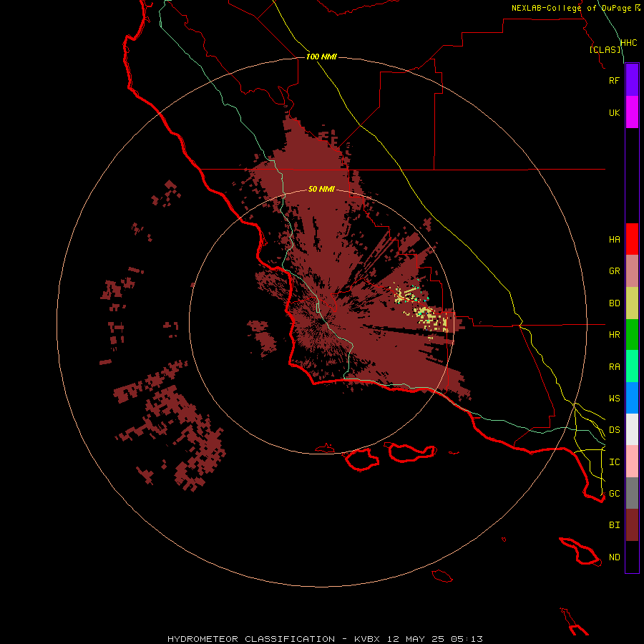The width and height of the screenshot is (644, 644).
Task: Click the [CLAS] units label
Action: point(605,49)
